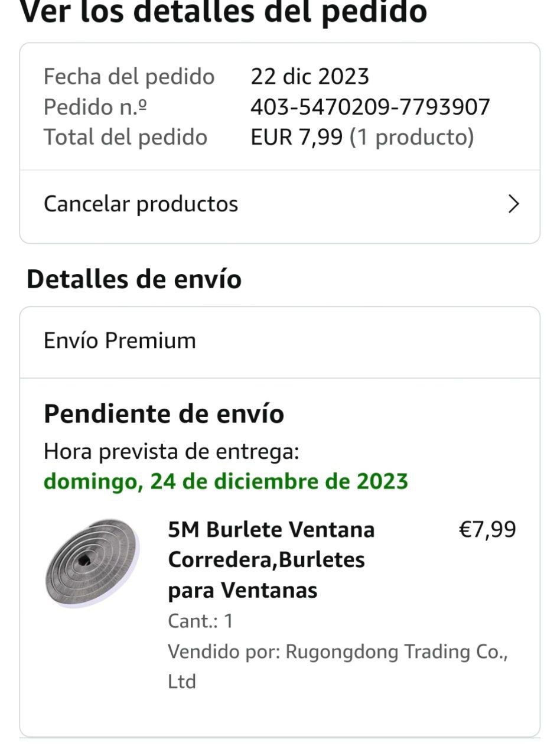Tap the (1 producto) item count text
Screen dimensions: 557x756
coord(412,137)
